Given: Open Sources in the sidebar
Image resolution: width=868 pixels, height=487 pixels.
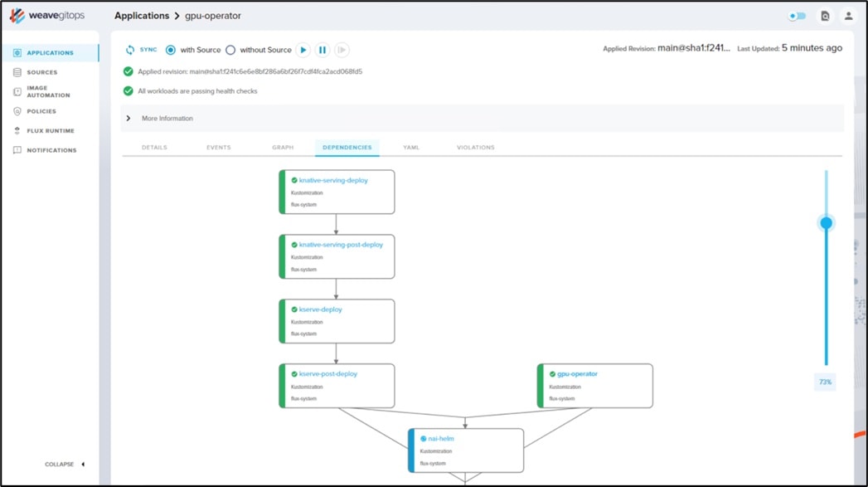Looking at the screenshot, I should [x=42, y=72].
